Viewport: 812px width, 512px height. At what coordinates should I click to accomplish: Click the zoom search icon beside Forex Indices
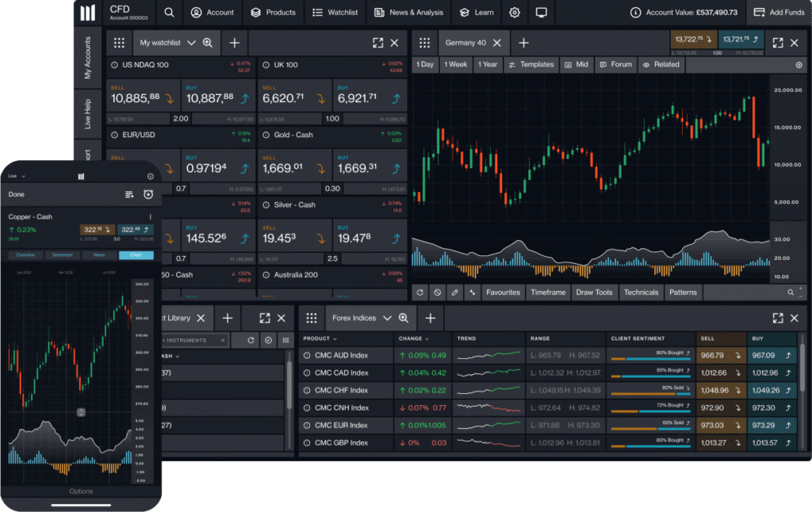404,318
